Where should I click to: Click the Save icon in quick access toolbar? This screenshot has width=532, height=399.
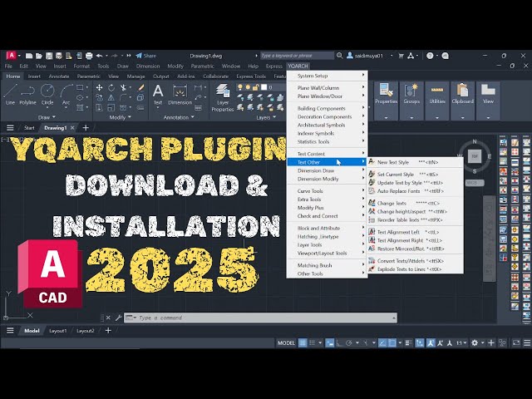pos(49,56)
